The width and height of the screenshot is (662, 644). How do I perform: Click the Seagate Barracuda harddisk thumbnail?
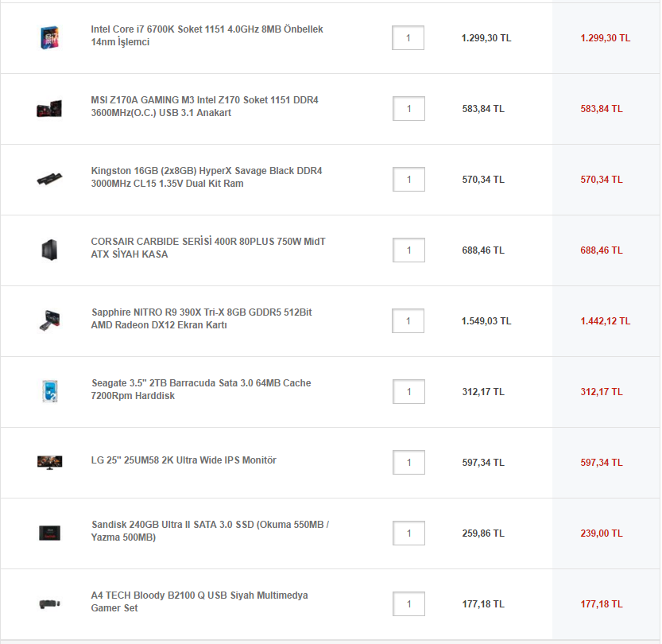coord(50,391)
